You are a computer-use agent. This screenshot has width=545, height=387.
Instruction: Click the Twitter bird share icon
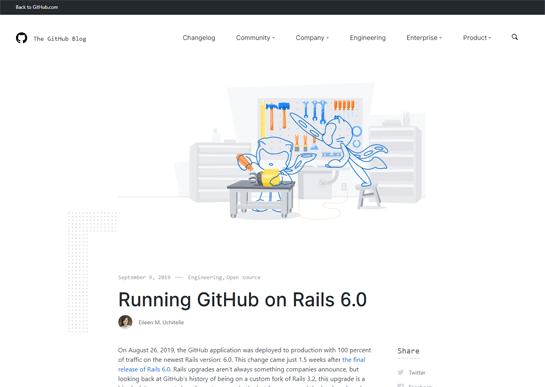pyautogui.click(x=401, y=372)
